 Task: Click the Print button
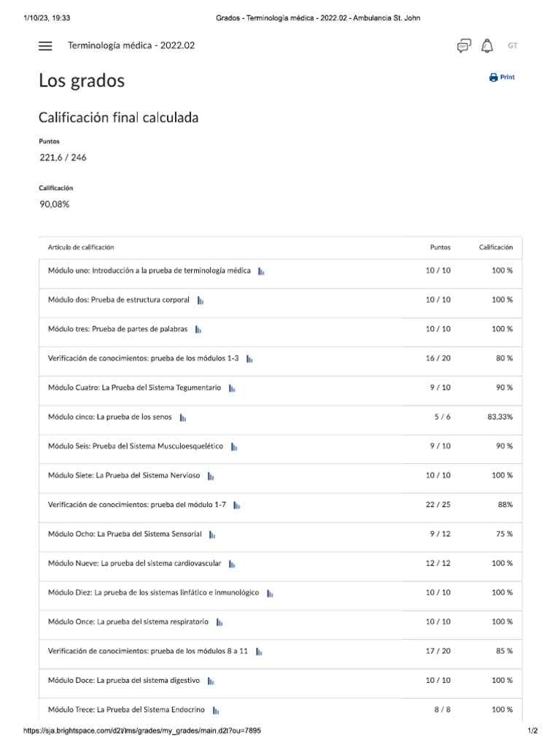click(502, 77)
